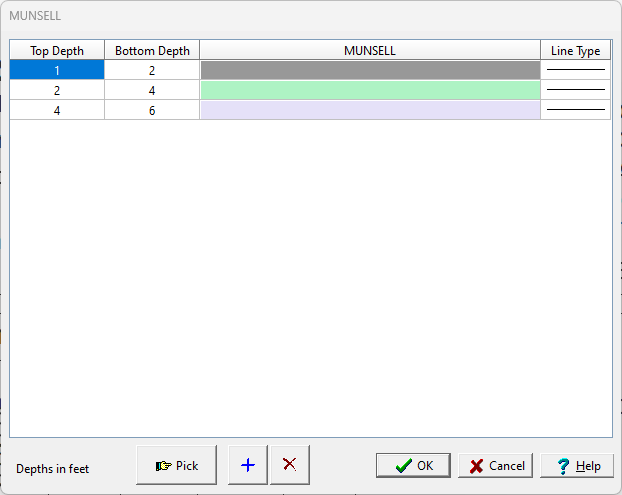
Task: Click the blue plus add row icon
Action: [x=248, y=465]
